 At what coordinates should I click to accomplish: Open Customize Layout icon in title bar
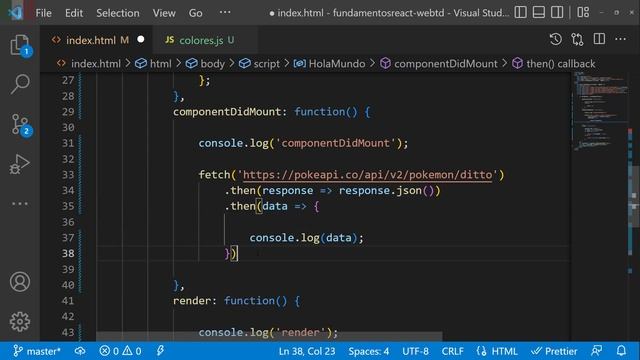coord(583,12)
